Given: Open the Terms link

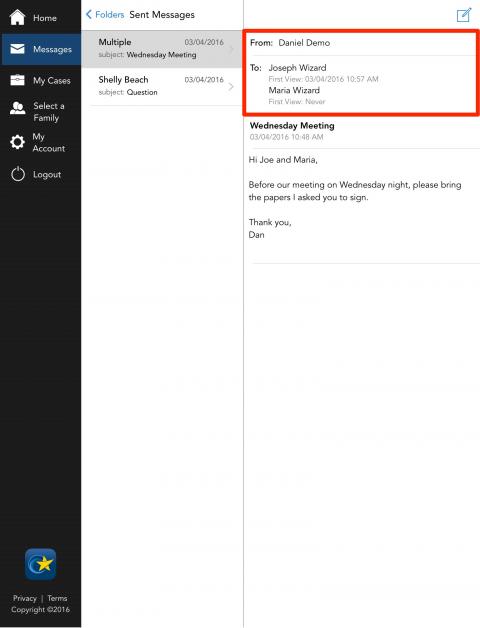Looking at the screenshot, I should click(x=57, y=598).
